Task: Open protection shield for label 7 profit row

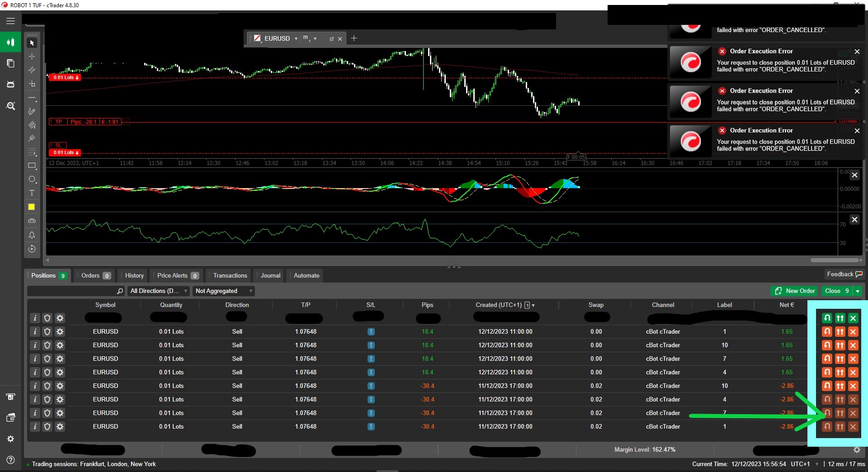Action: (47, 359)
